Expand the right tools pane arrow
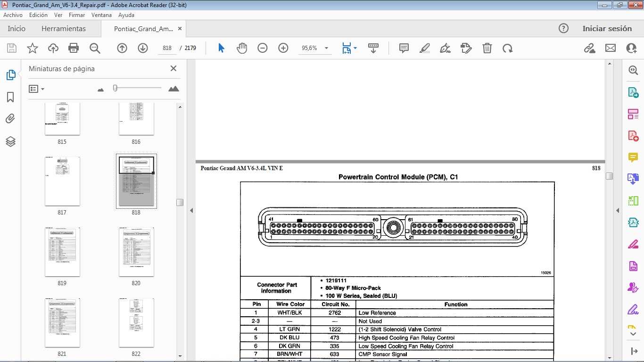644x362 pixels. click(618, 210)
